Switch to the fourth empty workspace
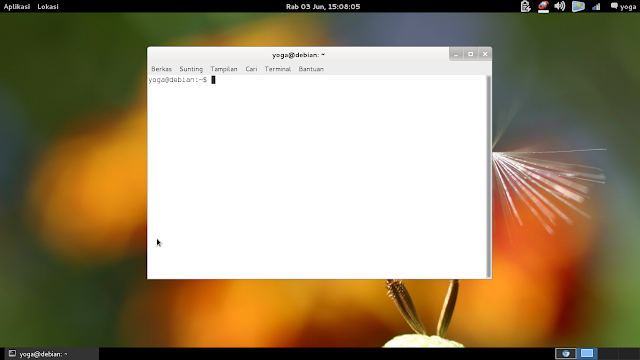The image size is (640, 360). click(629, 353)
